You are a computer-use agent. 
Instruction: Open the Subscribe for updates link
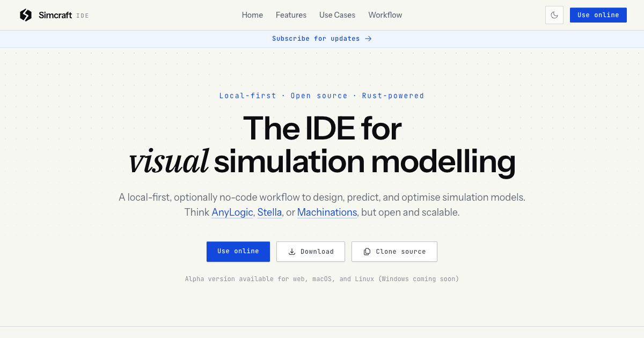click(x=321, y=39)
